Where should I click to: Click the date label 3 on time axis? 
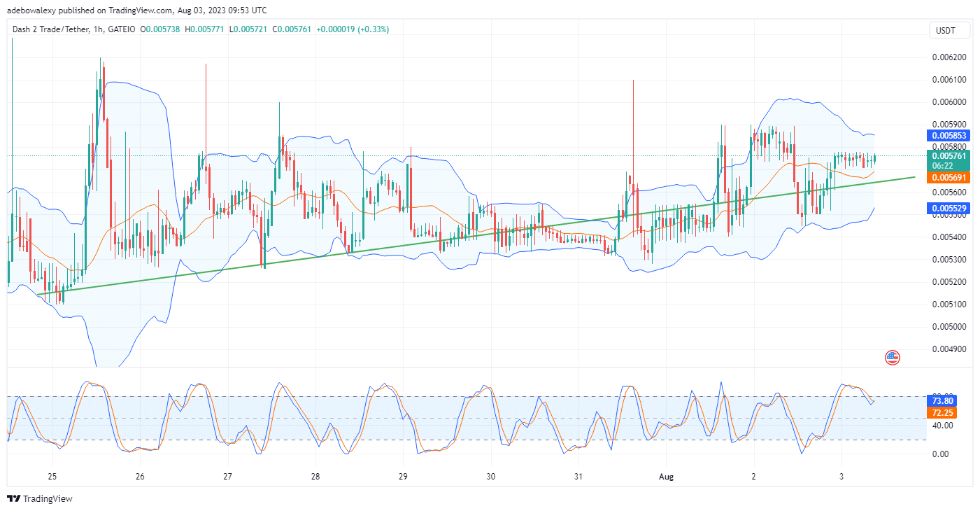[x=841, y=477]
